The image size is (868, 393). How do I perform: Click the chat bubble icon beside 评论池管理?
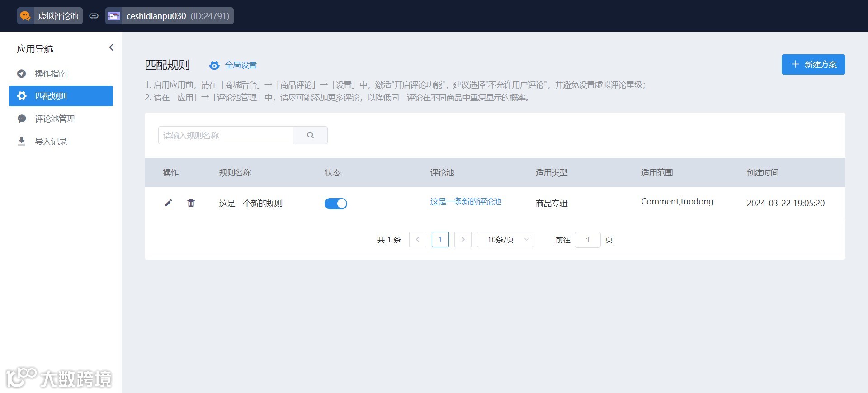tap(21, 118)
